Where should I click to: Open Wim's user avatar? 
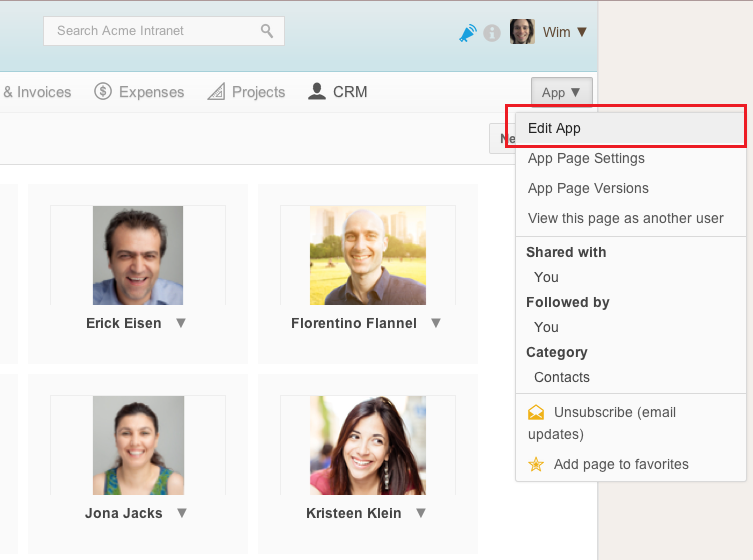522,32
